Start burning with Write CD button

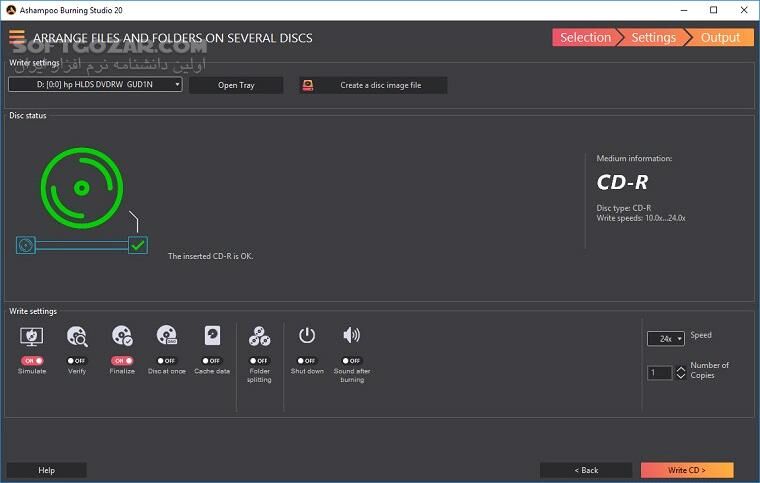[687, 470]
